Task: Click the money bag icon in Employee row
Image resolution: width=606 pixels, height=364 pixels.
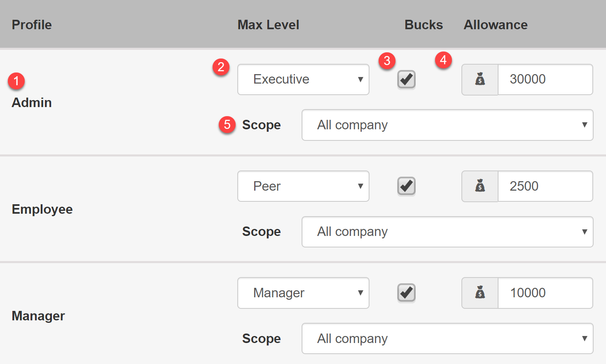Action: [480, 186]
